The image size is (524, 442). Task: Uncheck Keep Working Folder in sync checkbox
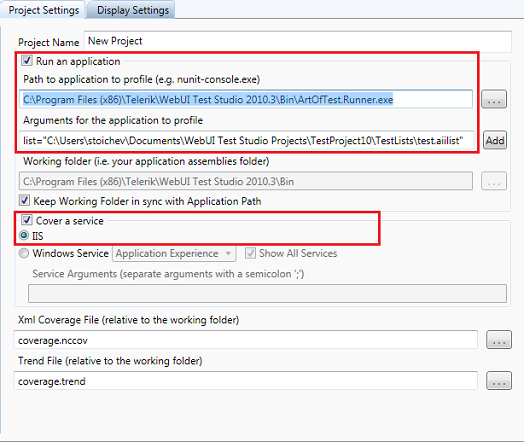pos(24,200)
